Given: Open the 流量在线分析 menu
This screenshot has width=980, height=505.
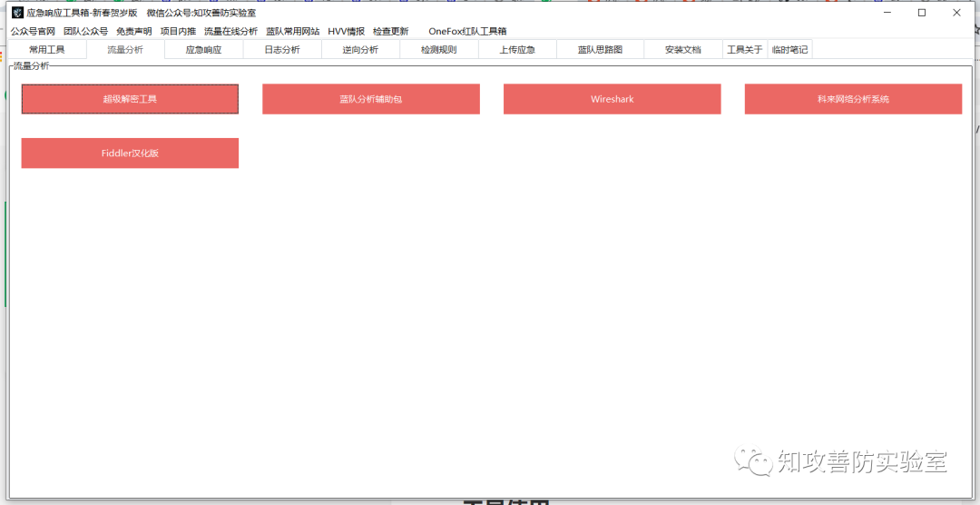Looking at the screenshot, I should (230, 31).
